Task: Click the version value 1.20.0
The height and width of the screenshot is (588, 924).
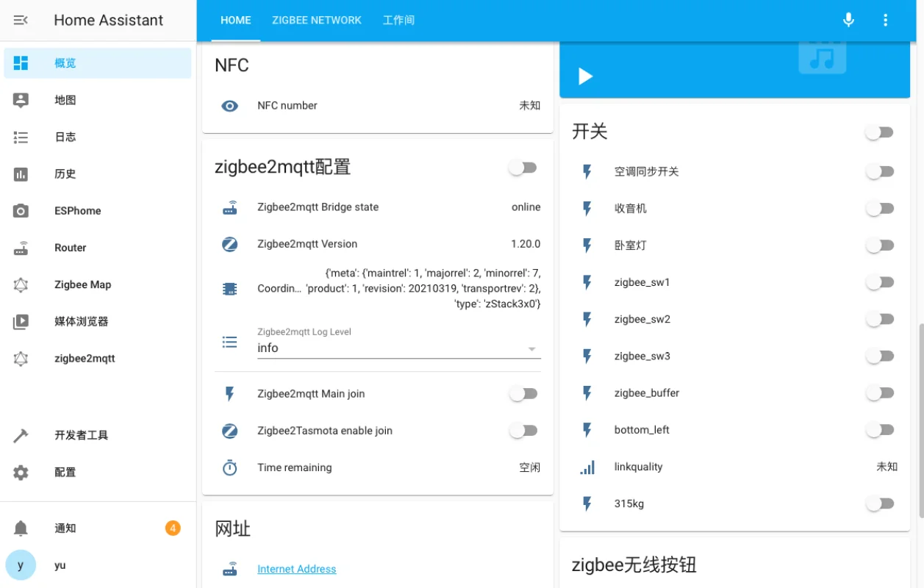Action: [526, 244]
